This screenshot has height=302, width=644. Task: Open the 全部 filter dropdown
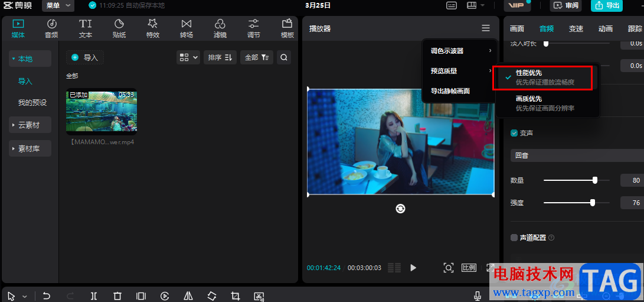257,57
